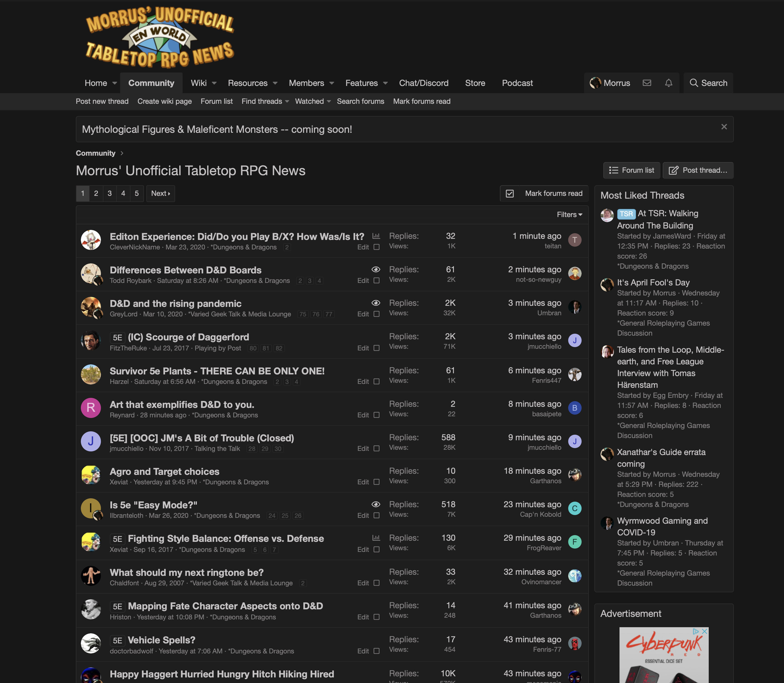Click Create wiki page link
This screenshot has width=784, height=683.
point(164,101)
